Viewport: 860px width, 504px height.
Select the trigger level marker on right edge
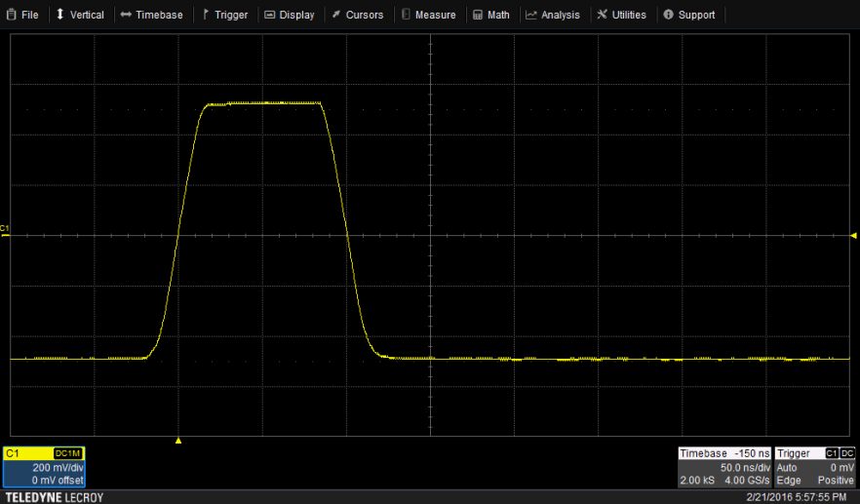pos(854,235)
